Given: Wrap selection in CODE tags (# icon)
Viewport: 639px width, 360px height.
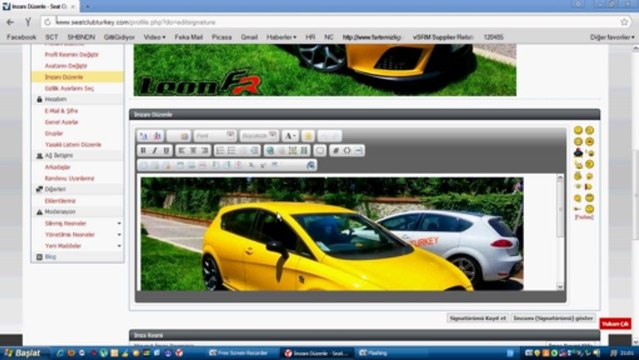Looking at the screenshot, I should (335, 150).
